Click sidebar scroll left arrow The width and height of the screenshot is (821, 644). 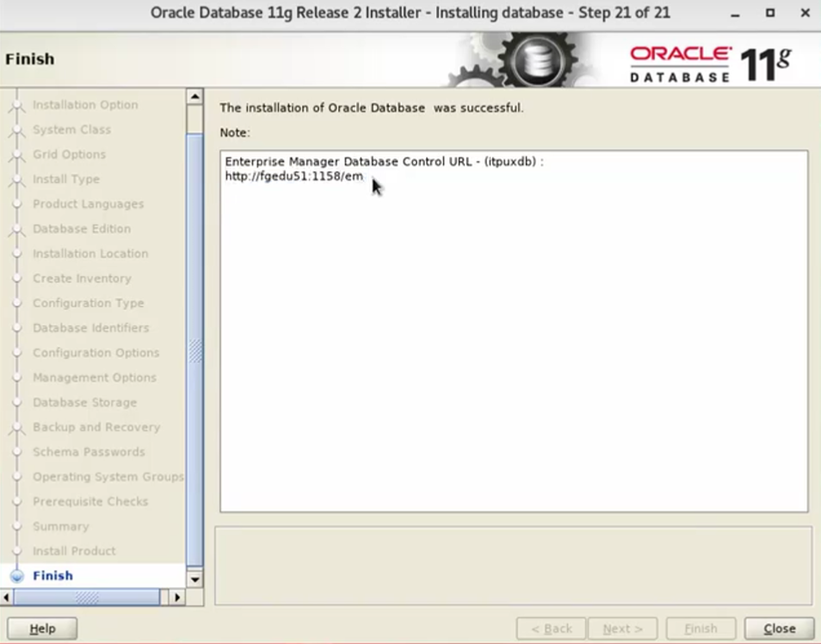pyautogui.click(x=7, y=598)
